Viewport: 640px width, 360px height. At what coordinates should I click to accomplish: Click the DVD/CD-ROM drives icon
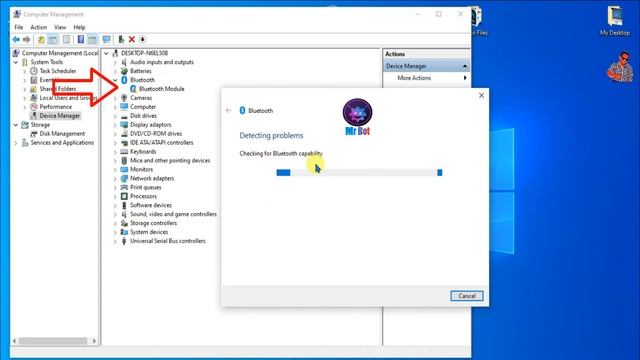(124, 134)
